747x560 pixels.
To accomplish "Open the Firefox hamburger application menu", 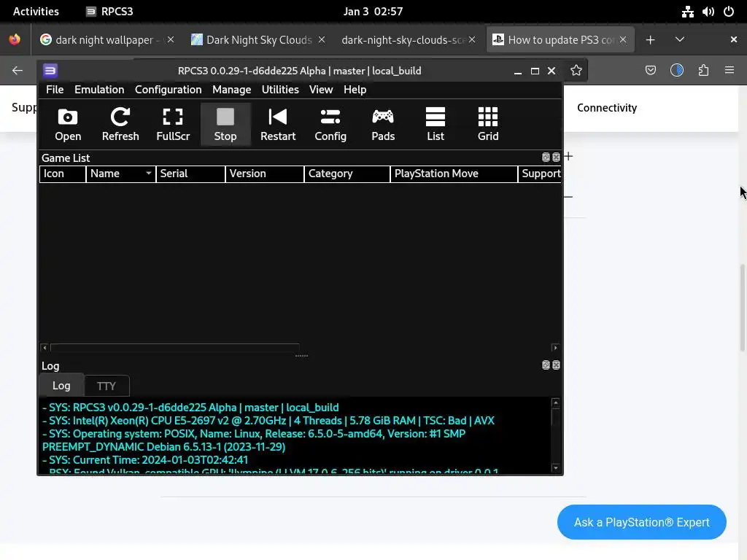I will pos(729,71).
